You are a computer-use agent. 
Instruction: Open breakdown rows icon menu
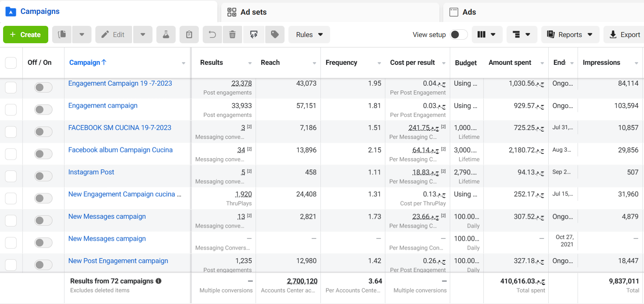(x=521, y=35)
